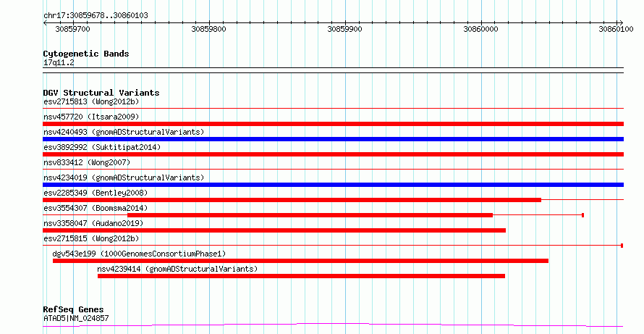Click the red end cap of esv3554307
Screen dimensions: 644x334
click(582, 215)
